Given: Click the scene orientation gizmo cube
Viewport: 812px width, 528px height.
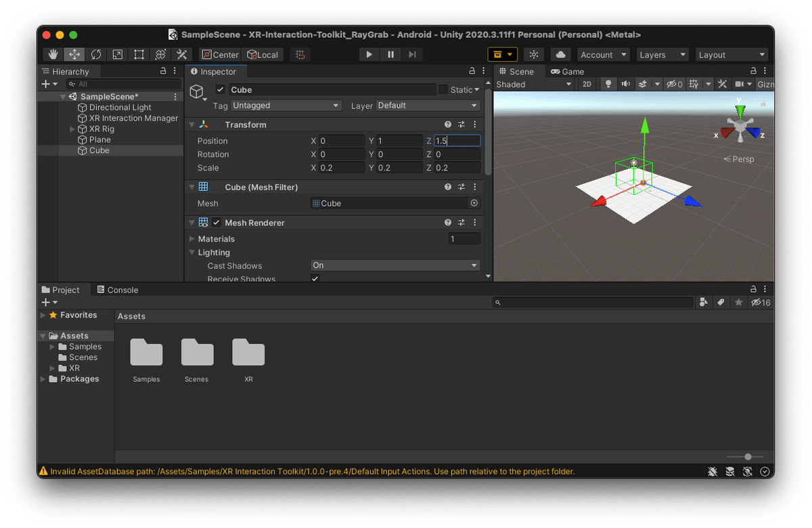Looking at the screenshot, I should (x=740, y=127).
